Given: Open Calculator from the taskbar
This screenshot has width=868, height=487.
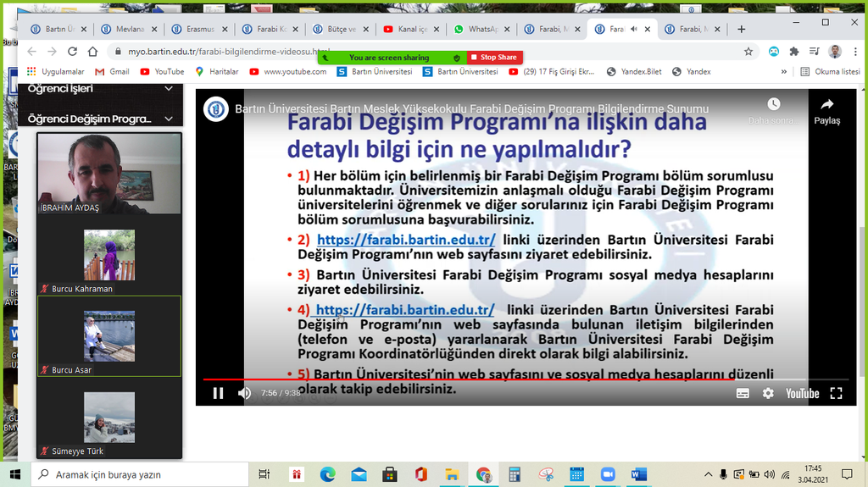Looking at the screenshot, I should pos(515,474).
